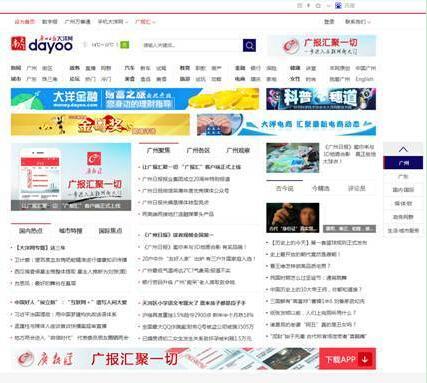
Task: Open the 广州万事通 link in the top bar
Action: [x=77, y=22]
